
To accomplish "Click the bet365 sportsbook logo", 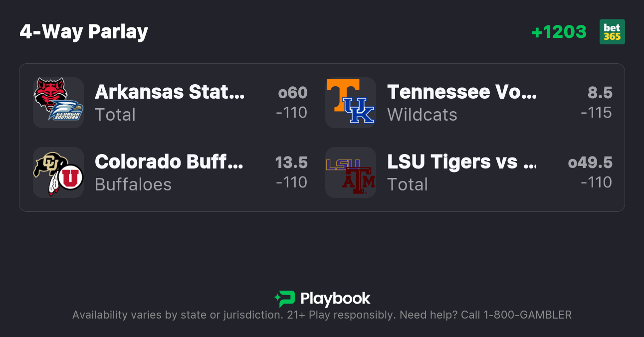I will 612,32.
